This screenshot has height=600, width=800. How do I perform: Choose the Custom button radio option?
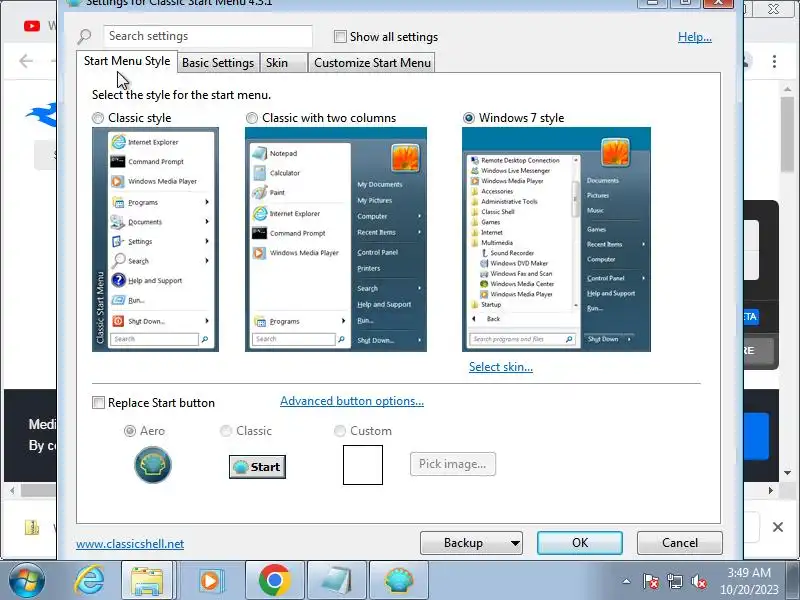pos(339,431)
